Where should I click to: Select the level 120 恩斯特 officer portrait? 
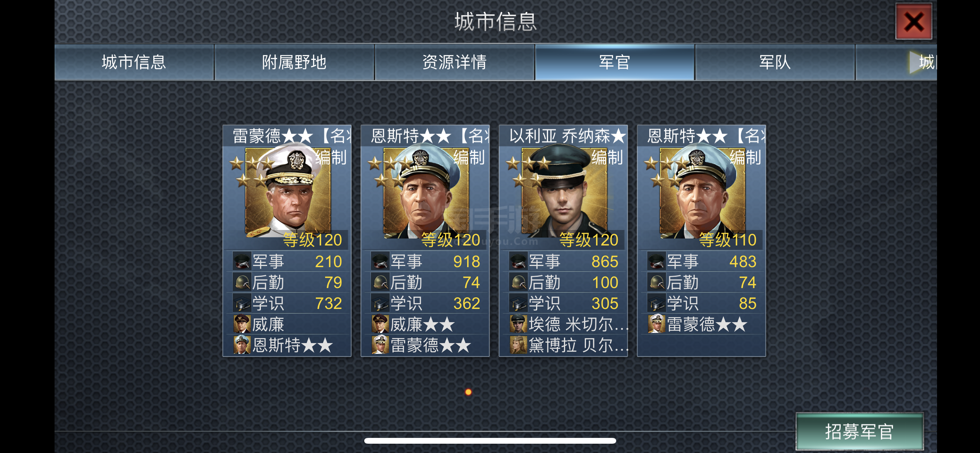pyautogui.click(x=426, y=193)
